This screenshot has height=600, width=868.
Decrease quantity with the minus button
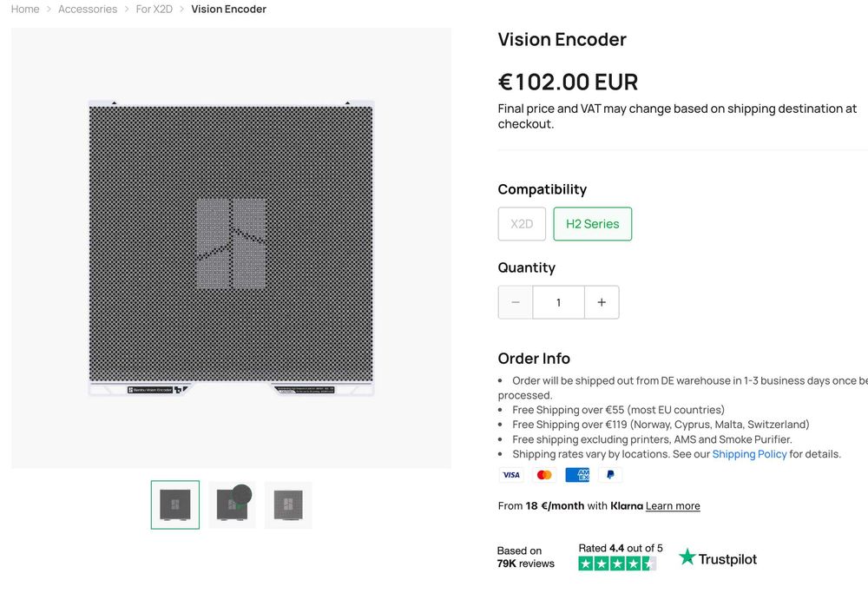[516, 302]
